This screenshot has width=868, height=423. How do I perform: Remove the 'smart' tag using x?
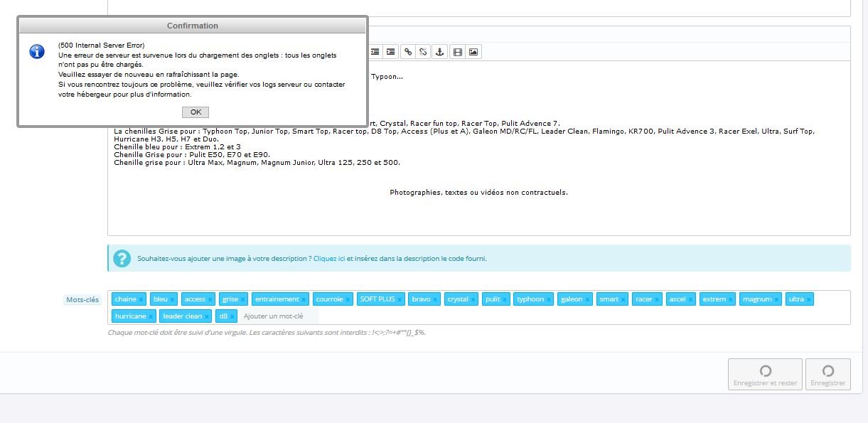coord(623,300)
